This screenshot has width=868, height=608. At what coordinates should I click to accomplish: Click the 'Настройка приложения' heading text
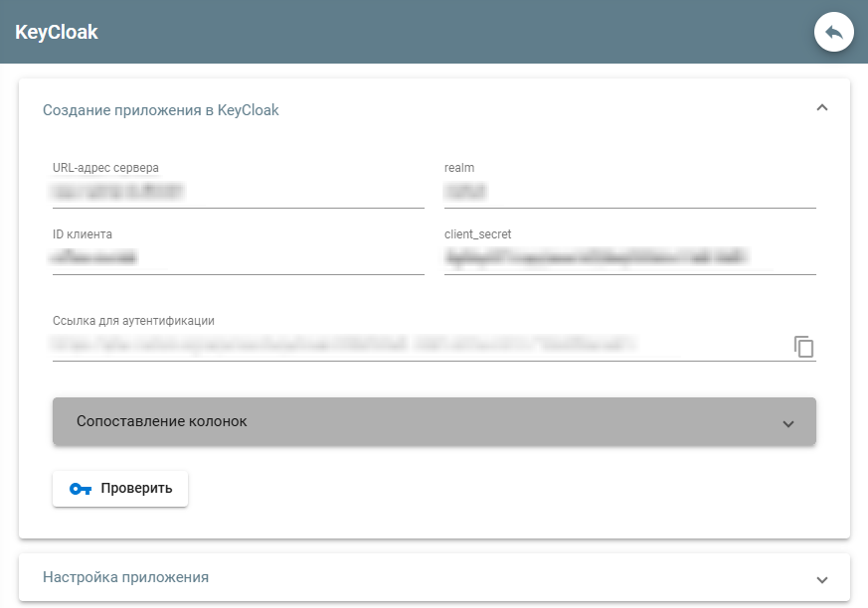tap(125, 577)
